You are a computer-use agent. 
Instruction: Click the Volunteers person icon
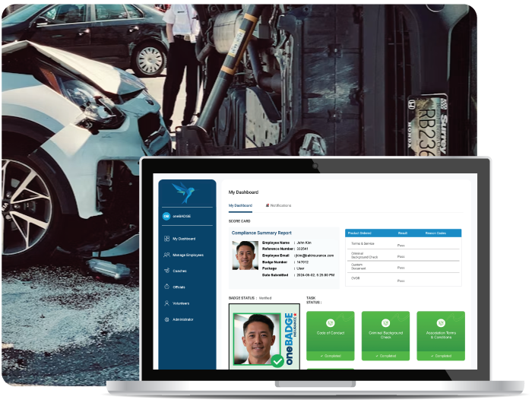[x=166, y=303]
